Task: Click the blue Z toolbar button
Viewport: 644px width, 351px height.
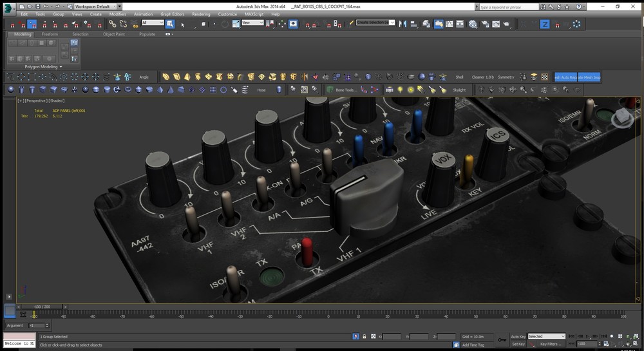Action: 545,24
